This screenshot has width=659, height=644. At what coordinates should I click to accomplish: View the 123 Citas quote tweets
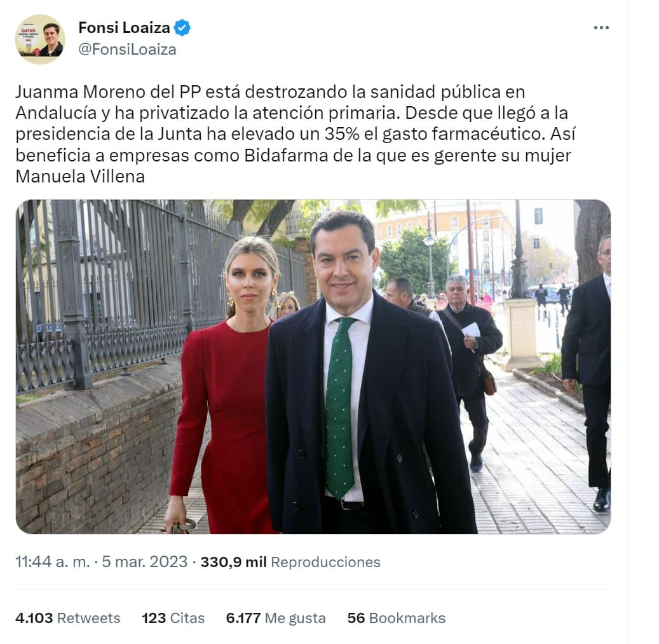click(x=173, y=618)
